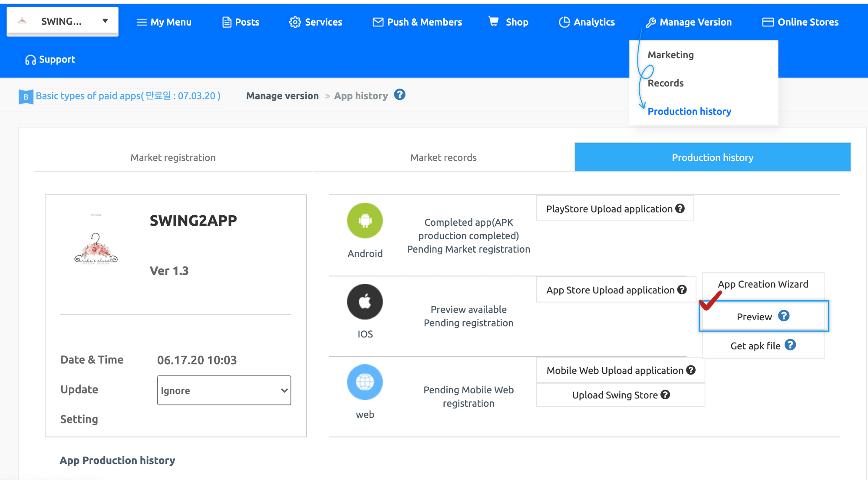868x480 pixels.
Task: Click the SWING2APP hanger app thumbnail
Action: 96,249
